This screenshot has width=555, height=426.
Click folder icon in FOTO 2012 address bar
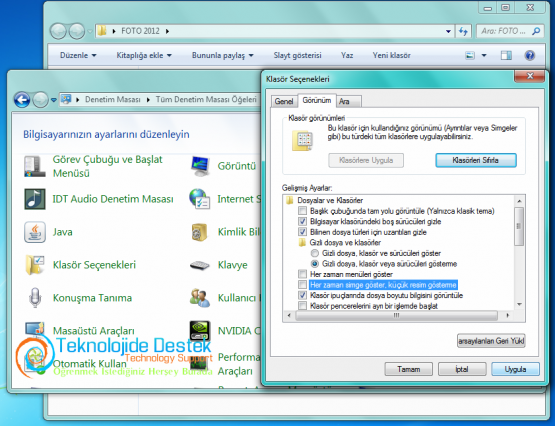click(102, 31)
